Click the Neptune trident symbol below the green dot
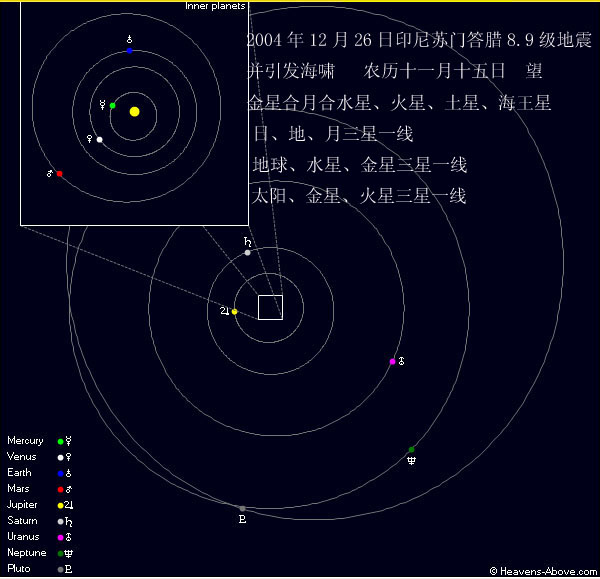600x579 pixels. 411,460
